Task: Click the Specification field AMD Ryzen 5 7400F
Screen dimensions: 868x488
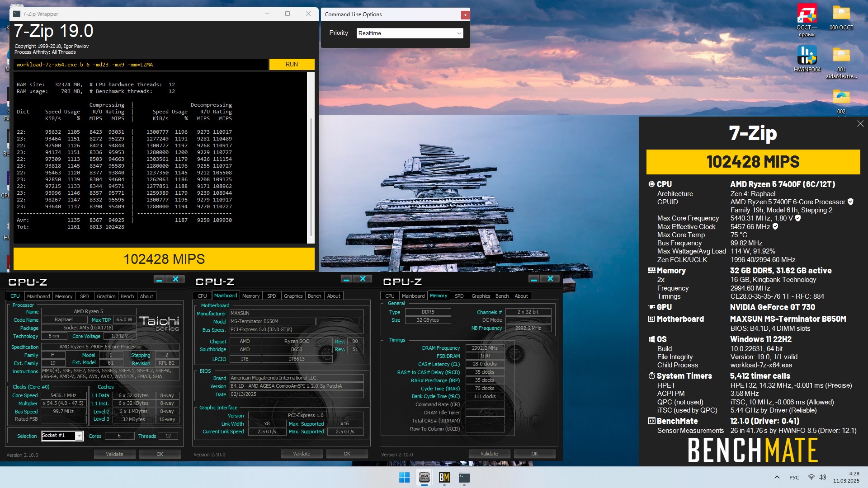Action: coord(110,347)
